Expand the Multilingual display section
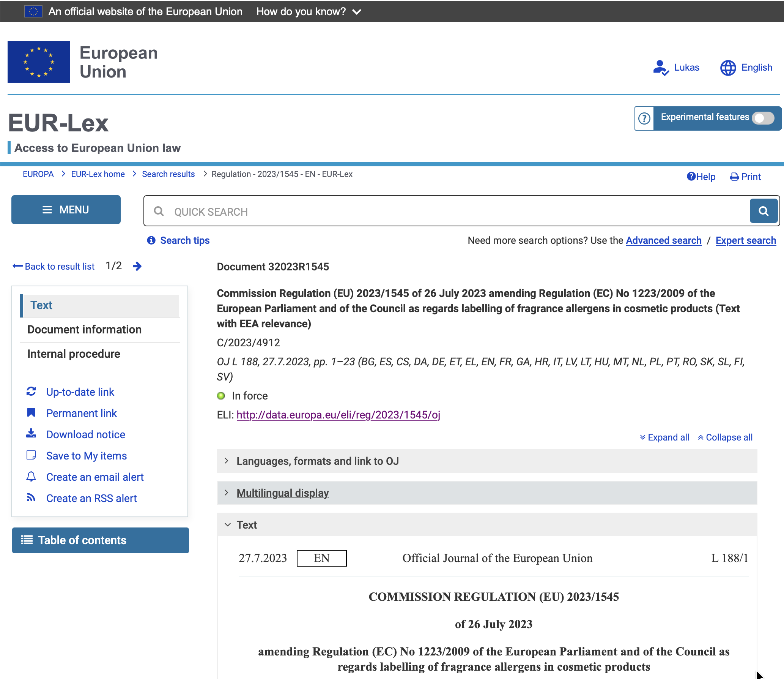 [x=487, y=493]
